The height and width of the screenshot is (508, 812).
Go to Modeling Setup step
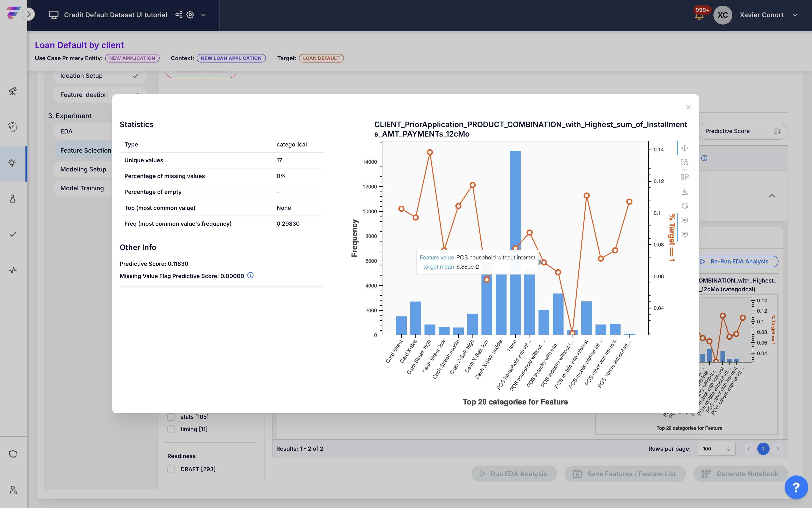[x=83, y=169]
